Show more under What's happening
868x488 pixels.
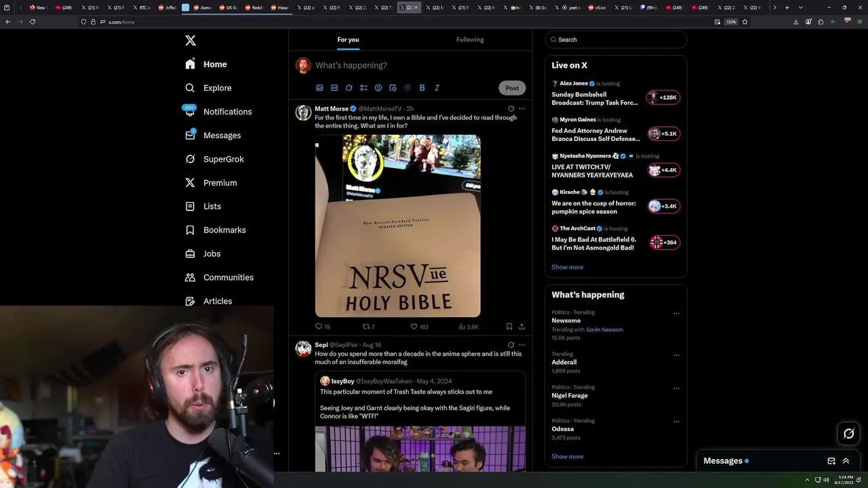pyautogui.click(x=567, y=457)
